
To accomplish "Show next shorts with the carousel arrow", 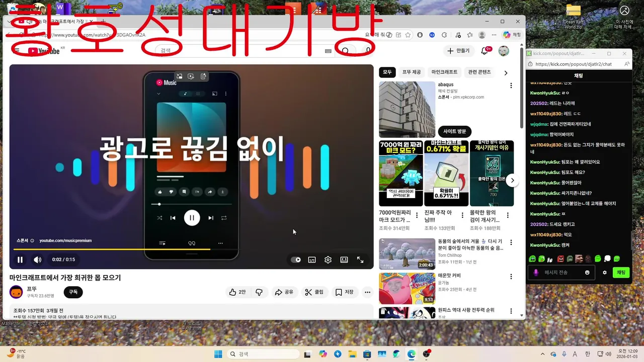I will tap(512, 180).
